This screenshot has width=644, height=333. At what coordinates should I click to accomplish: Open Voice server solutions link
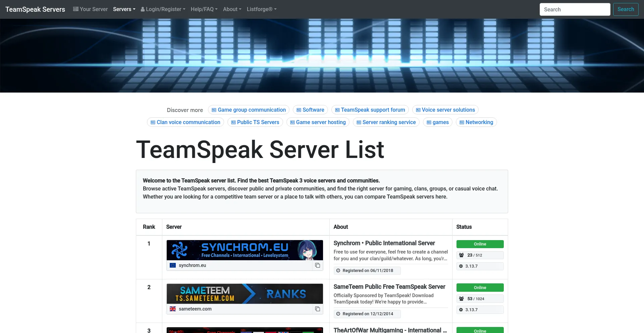pos(445,110)
